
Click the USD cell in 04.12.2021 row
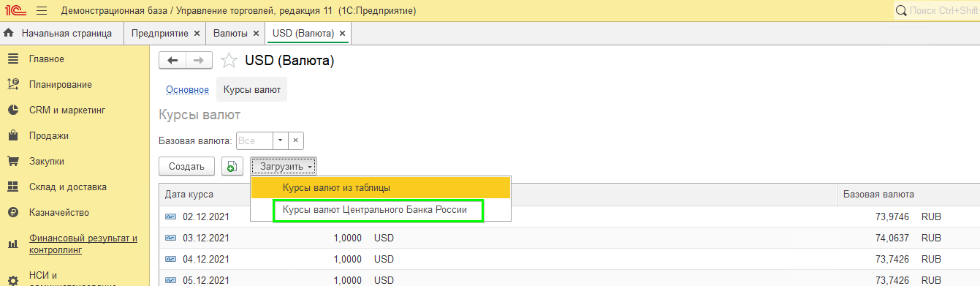pos(384,260)
